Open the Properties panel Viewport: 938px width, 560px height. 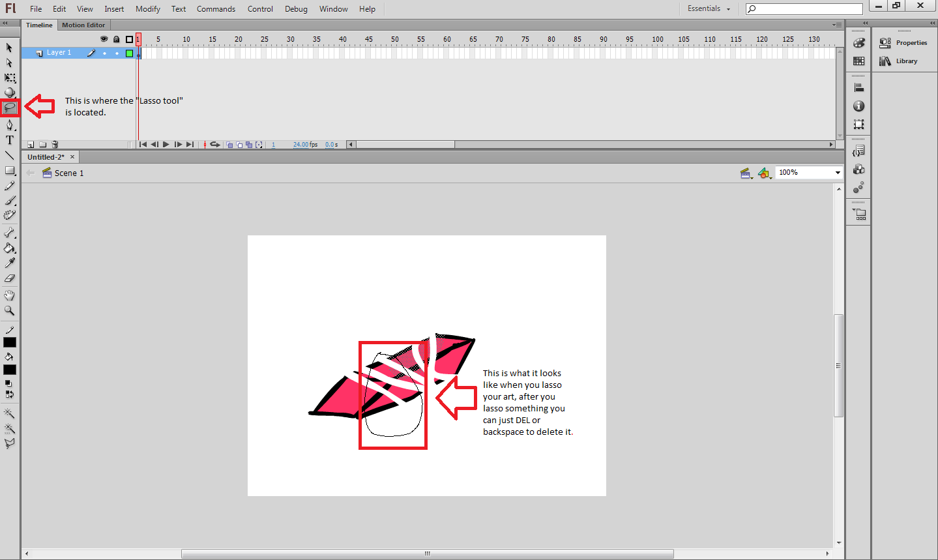911,42
